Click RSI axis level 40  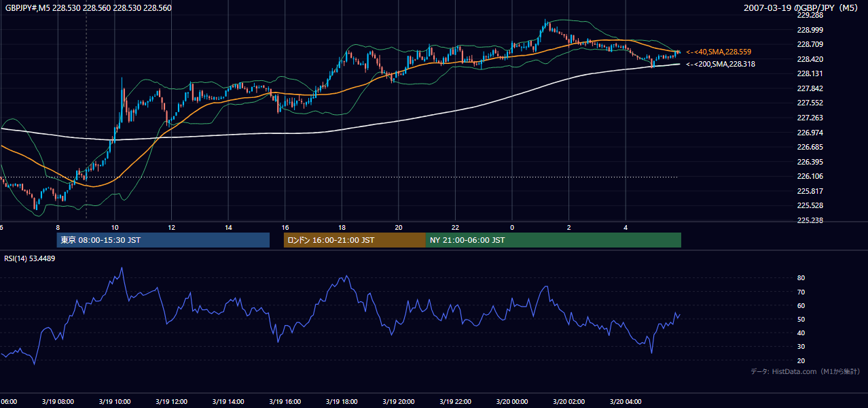point(801,333)
